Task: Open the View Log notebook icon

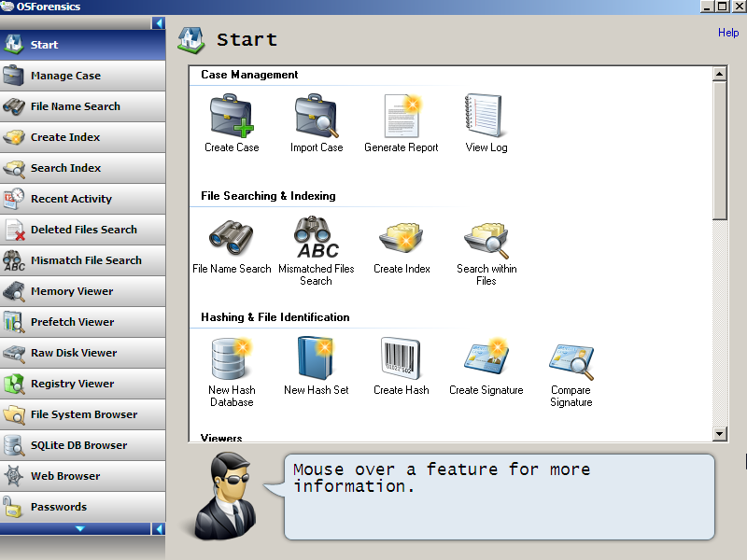Action: 486,117
